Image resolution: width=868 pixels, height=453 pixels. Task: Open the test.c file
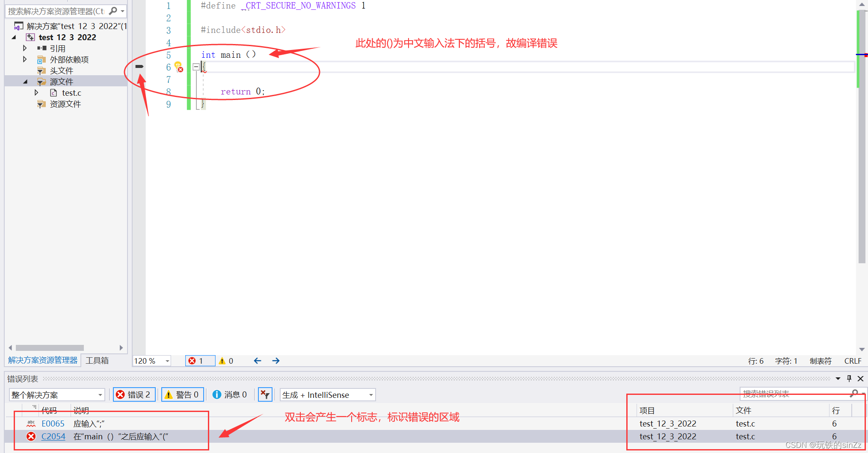click(x=71, y=93)
